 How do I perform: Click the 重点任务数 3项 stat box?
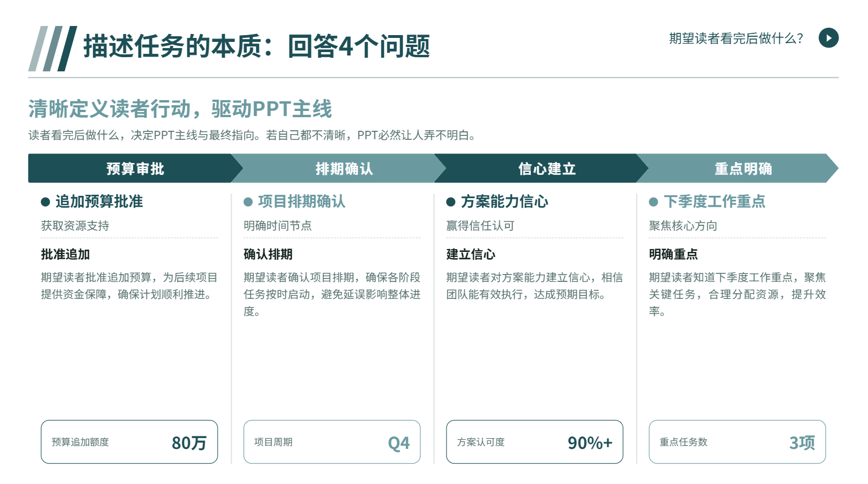(737, 442)
